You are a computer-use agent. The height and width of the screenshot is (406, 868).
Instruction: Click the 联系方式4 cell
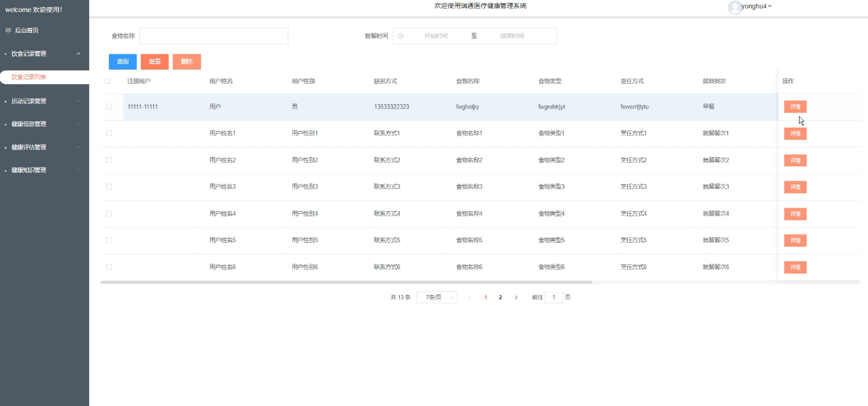[387, 213]
